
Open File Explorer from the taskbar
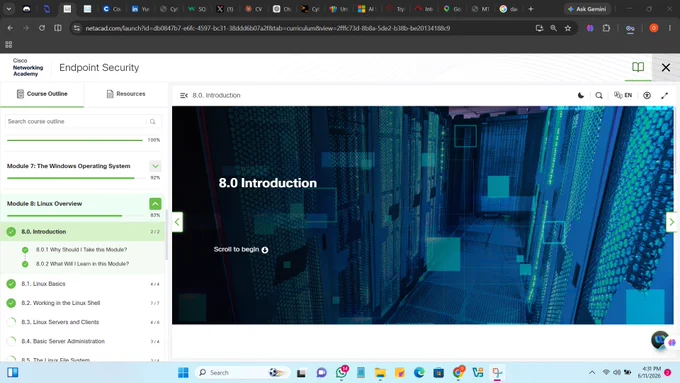[x=380, y=373]
